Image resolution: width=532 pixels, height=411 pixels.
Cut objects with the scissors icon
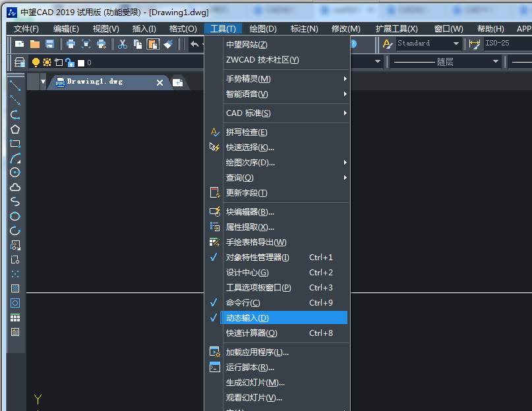point(122,44)
